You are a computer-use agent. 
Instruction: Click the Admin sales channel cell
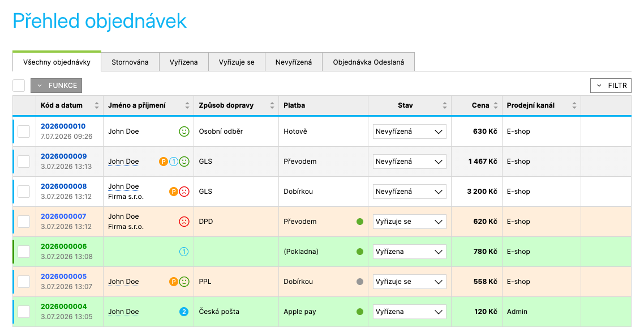[x=542, y=311]
